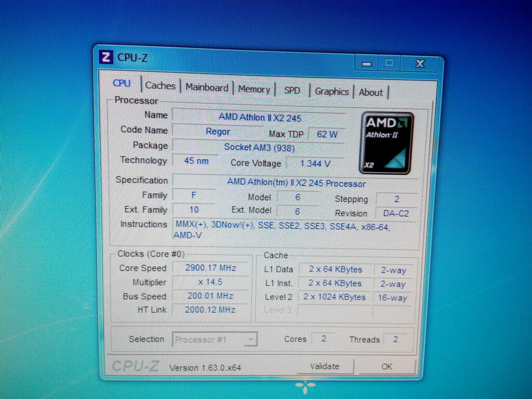Click the L1 Inst. size 2 x 64 KBytes

tap(335, 283)
